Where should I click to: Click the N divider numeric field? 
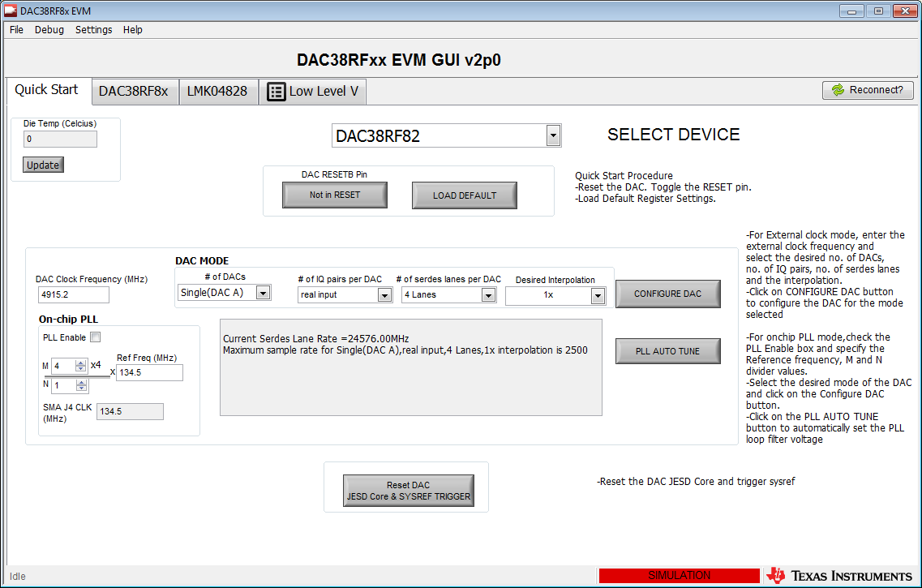63,386
